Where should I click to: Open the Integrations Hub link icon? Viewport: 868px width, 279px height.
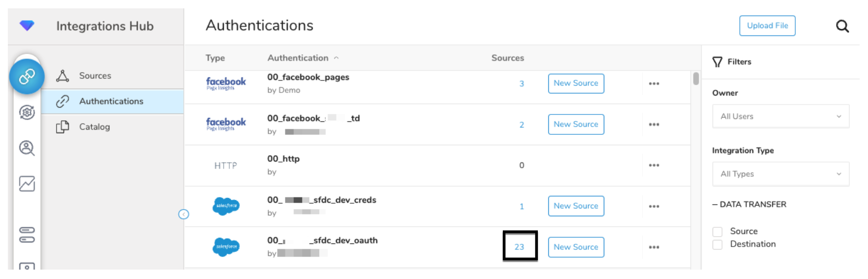27,77
